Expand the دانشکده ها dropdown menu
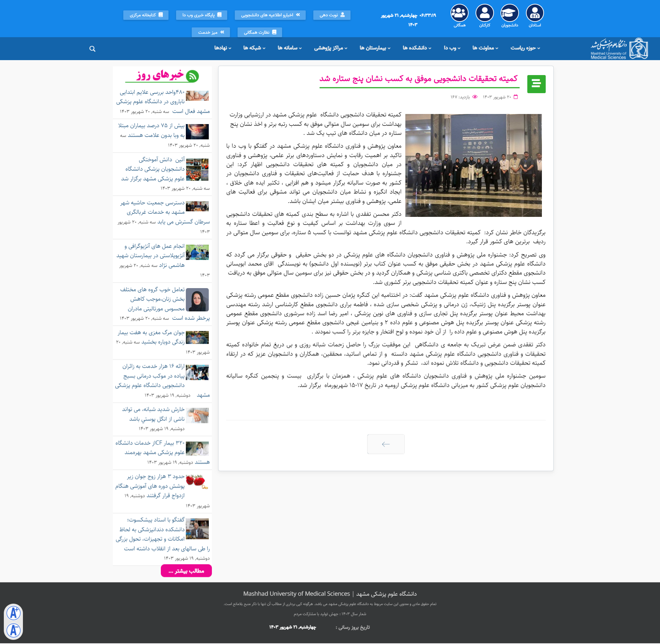Image resolution: width=660 pixels, height=644 pixels. click(417, 48)
